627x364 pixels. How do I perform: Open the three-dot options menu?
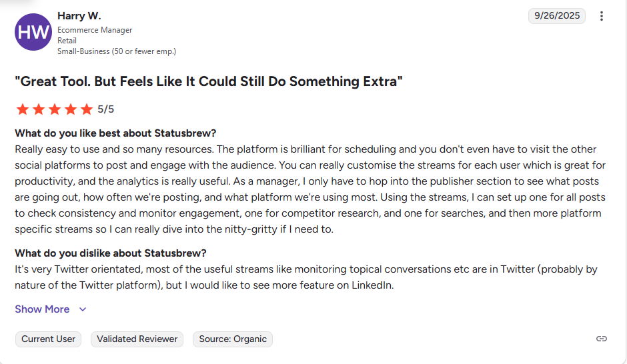(x=602, y=16)
